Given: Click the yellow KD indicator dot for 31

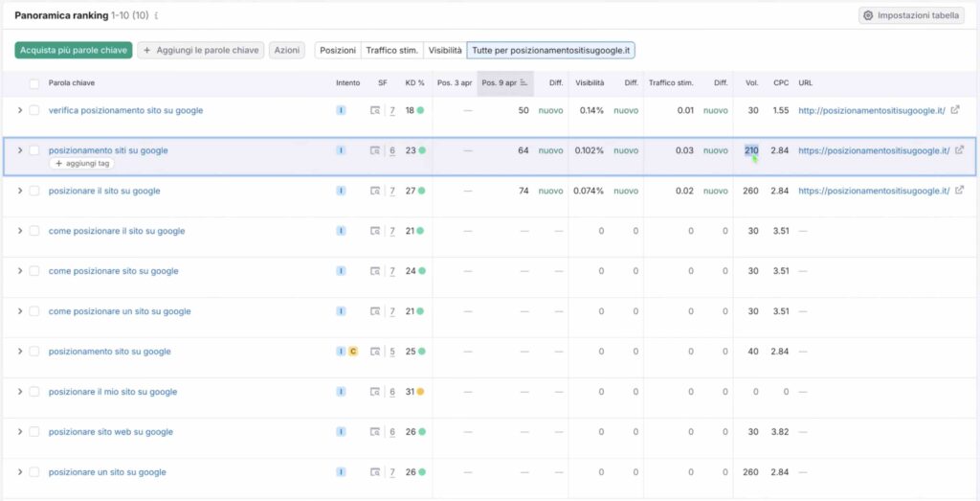Looking at the screenshot, I should coord(419,392).
